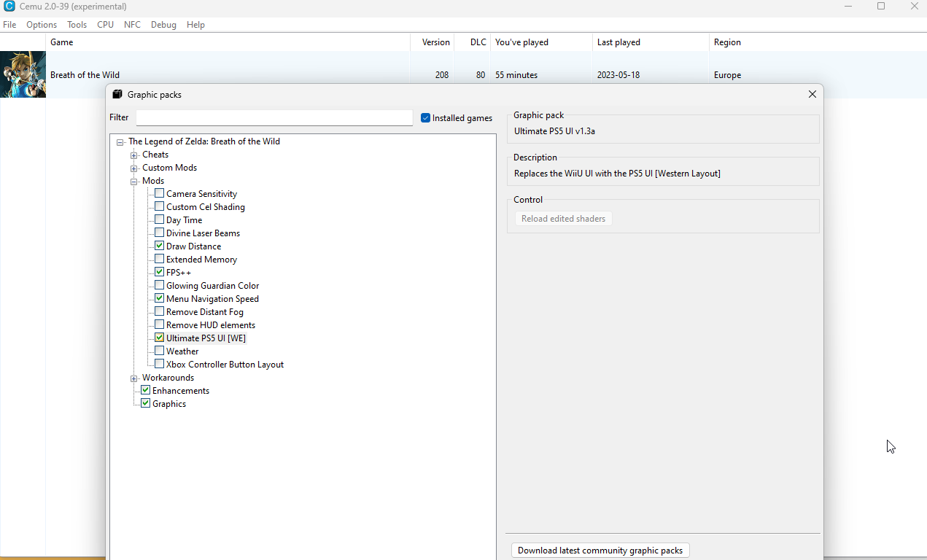This screenshot has width=927, height=560.
Task: Expand the Cheats tree node
Action: point(134,155)
